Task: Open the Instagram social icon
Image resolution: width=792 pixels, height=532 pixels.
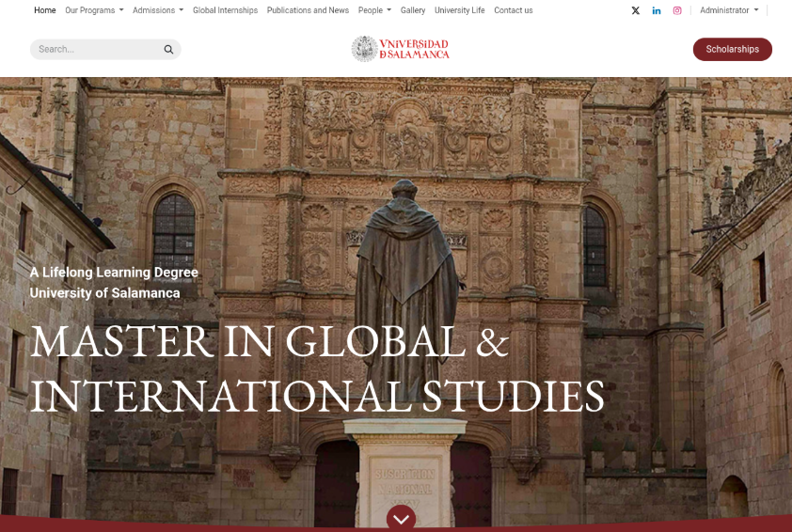Action: tap(676, 10)
